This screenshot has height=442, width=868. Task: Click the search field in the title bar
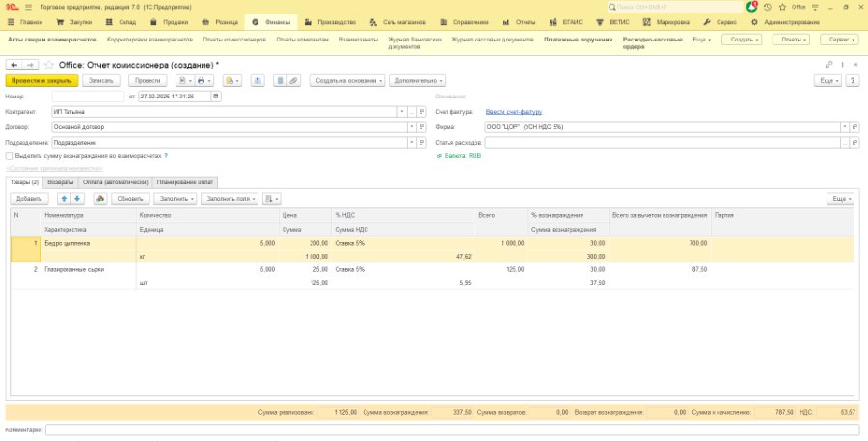[x=675, y=7]
